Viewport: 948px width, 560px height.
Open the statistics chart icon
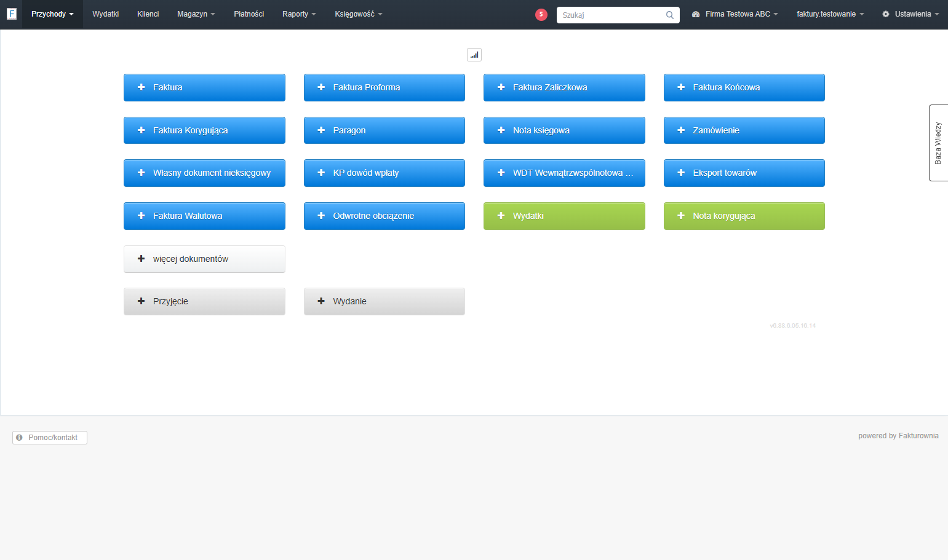click(474, 55)
